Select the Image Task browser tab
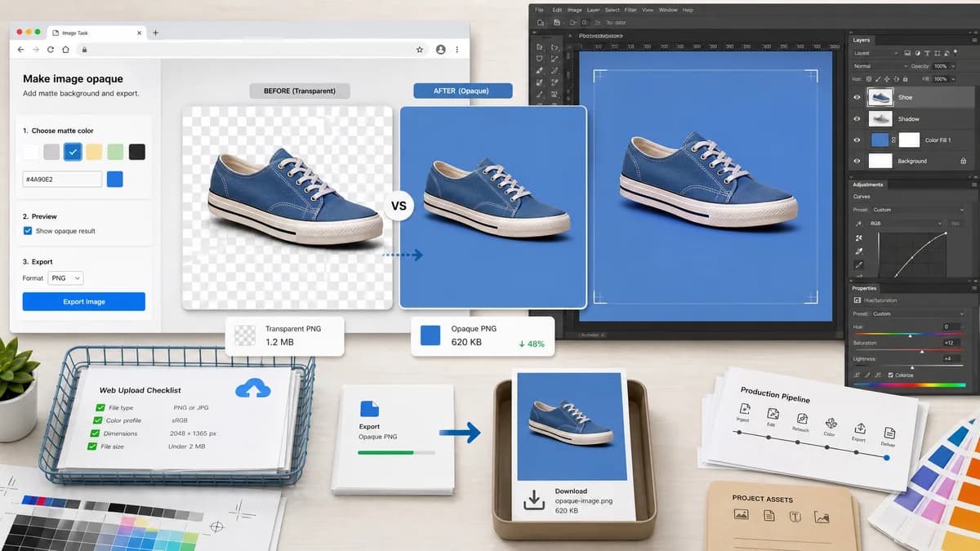Image resolution: width=980 pixels, height=551 pixels. click(96, 33)
